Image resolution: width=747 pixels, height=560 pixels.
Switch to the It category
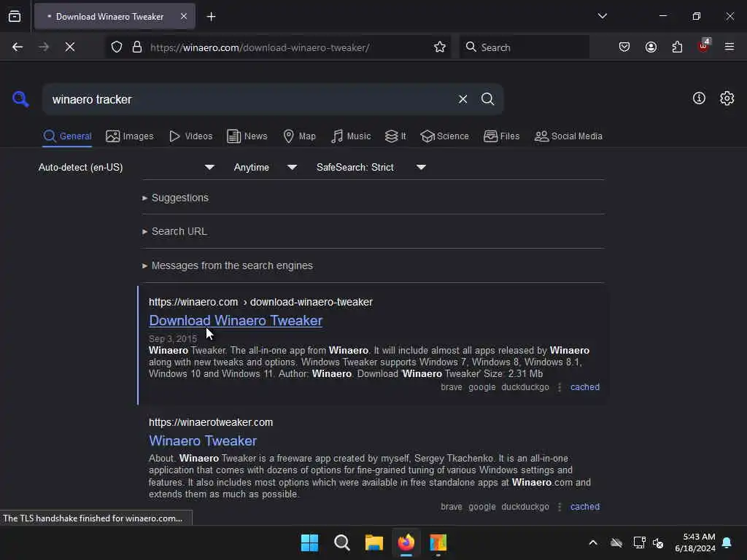tap(395, 136)
